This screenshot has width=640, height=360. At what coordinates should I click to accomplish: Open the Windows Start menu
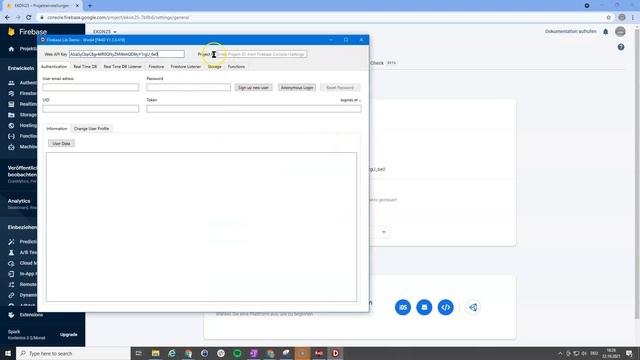(x=8, y=353)
